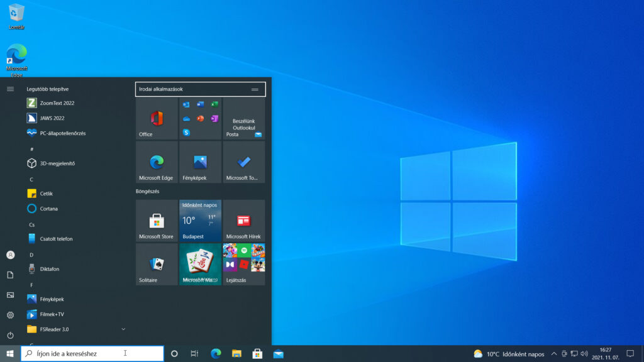Viewport: 644px width, 362px height.
Task: Open the Budapest weather tile
Action: [x=201, y=221]
